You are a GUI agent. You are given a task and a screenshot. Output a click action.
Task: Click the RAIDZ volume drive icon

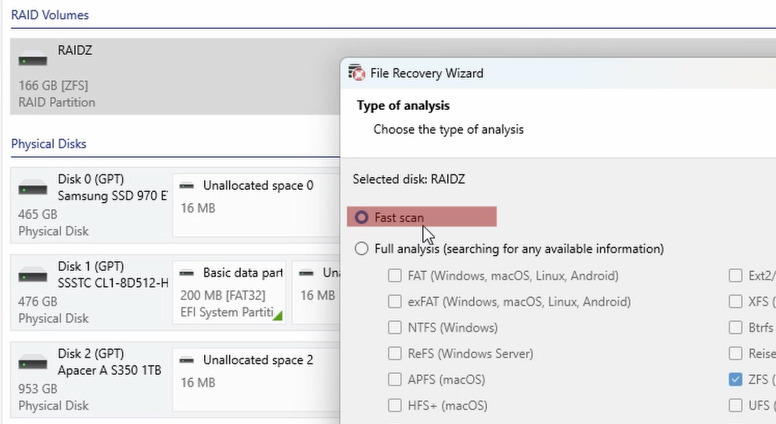[x=33, y=60]
